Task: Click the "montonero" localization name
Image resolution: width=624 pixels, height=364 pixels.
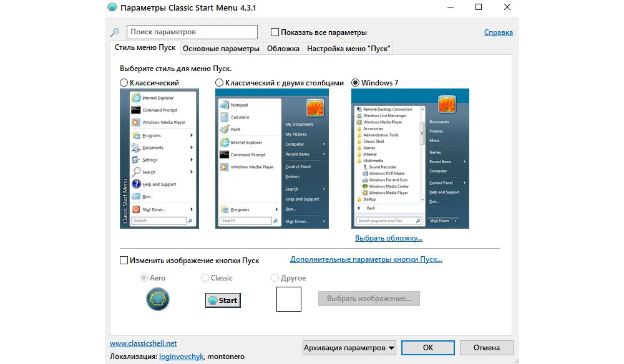Action: tap(226, 357)
